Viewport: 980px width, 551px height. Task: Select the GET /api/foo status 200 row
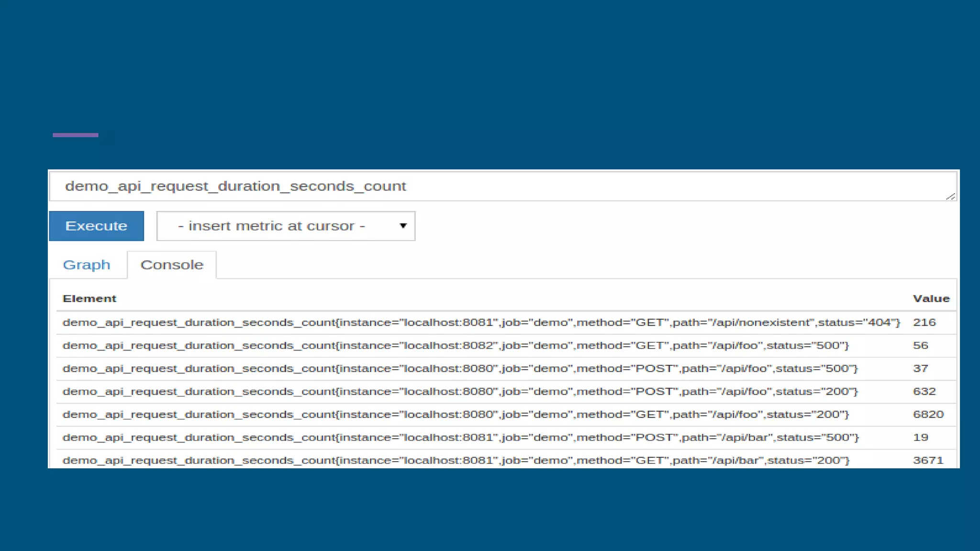click(x=455, y=414)
